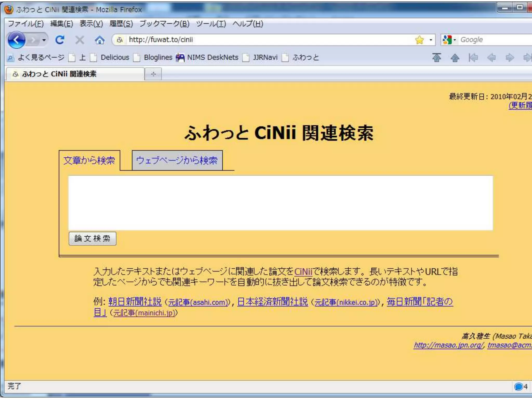Open the search engine selector dropdown

[x=455, y=40]
